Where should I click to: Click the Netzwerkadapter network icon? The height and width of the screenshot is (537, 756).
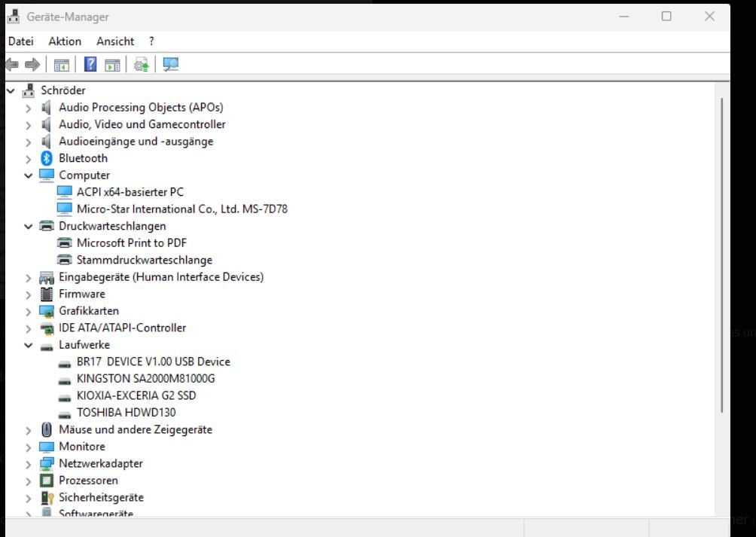46,464
